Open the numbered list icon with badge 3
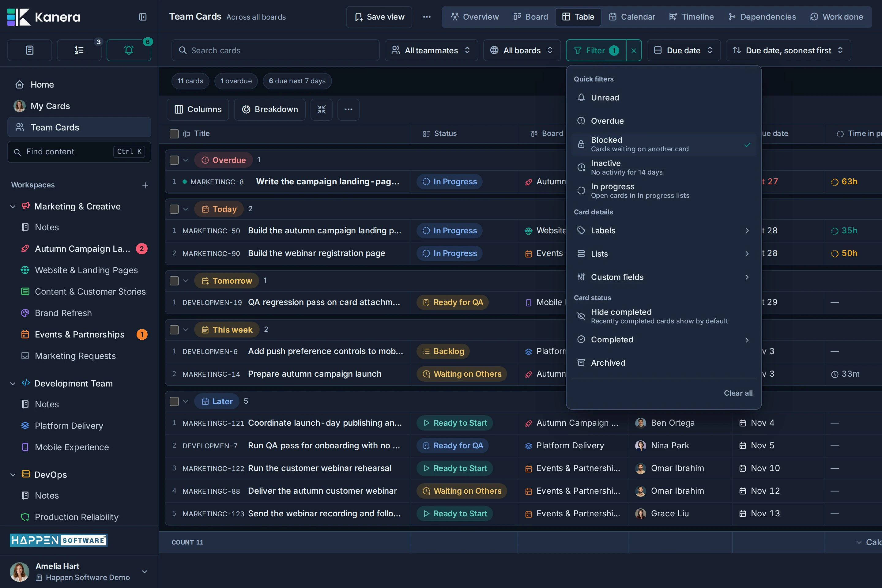 pos(79,50)
